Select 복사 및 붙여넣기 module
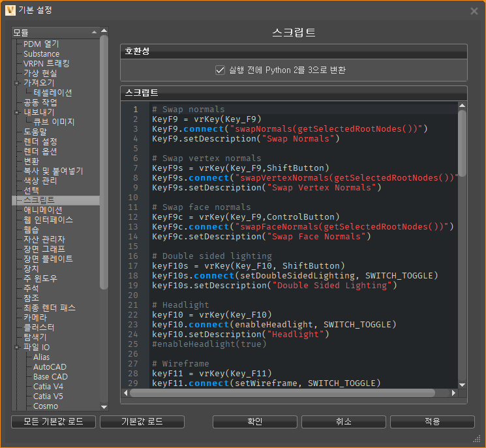Viewport: 486px width, 448px height. point(53,171)
